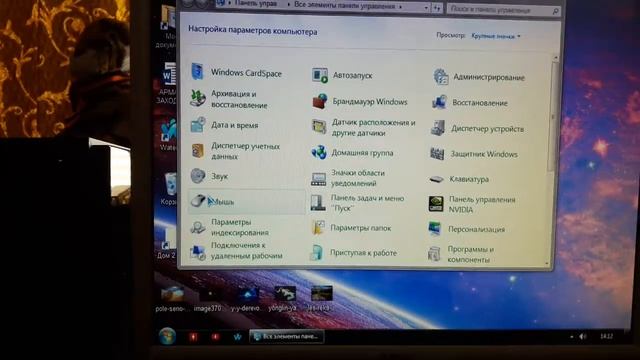The height and width of the screenshot is (360, 640).
Task: Open the Персонализация icon
Action: click(435, 229)
